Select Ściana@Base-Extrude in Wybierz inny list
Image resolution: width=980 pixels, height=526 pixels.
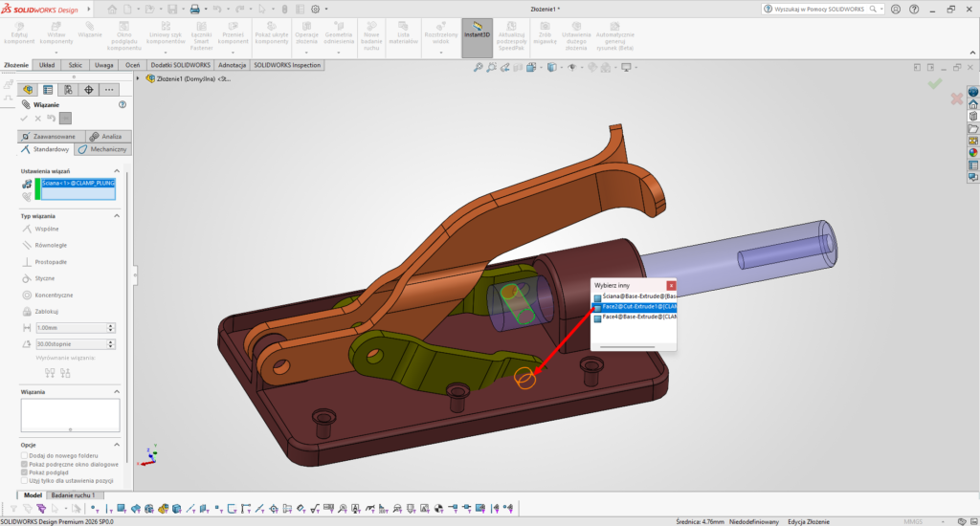pyautogui.click(x=634, y=296)
